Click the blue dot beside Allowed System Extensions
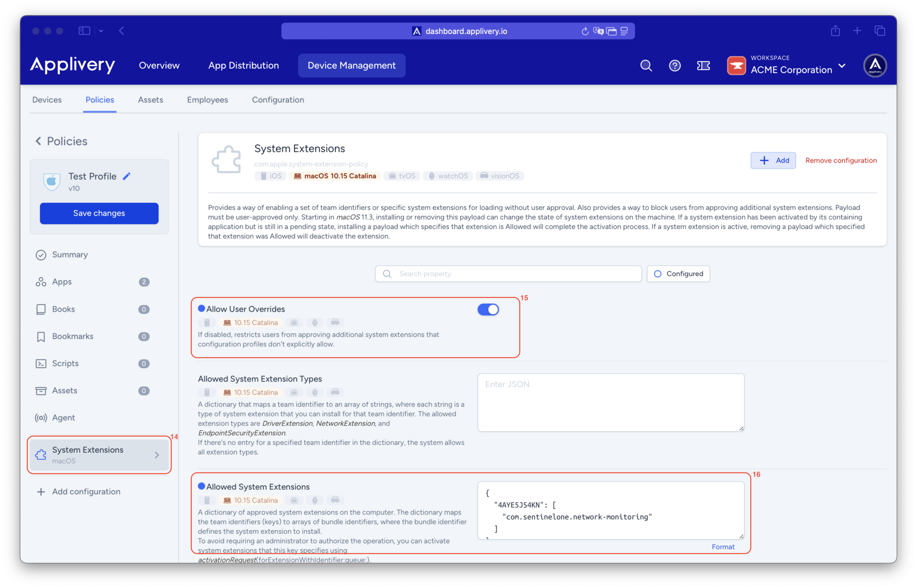 [x=201, y=486]
